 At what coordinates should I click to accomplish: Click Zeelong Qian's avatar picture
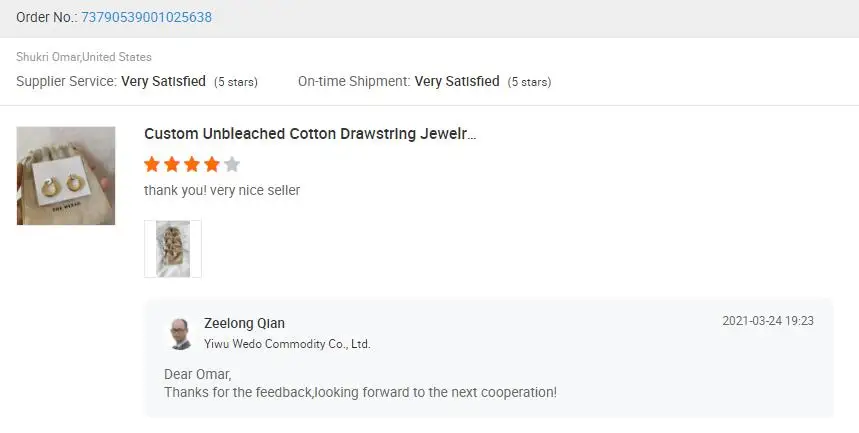[x=180, y=333]
